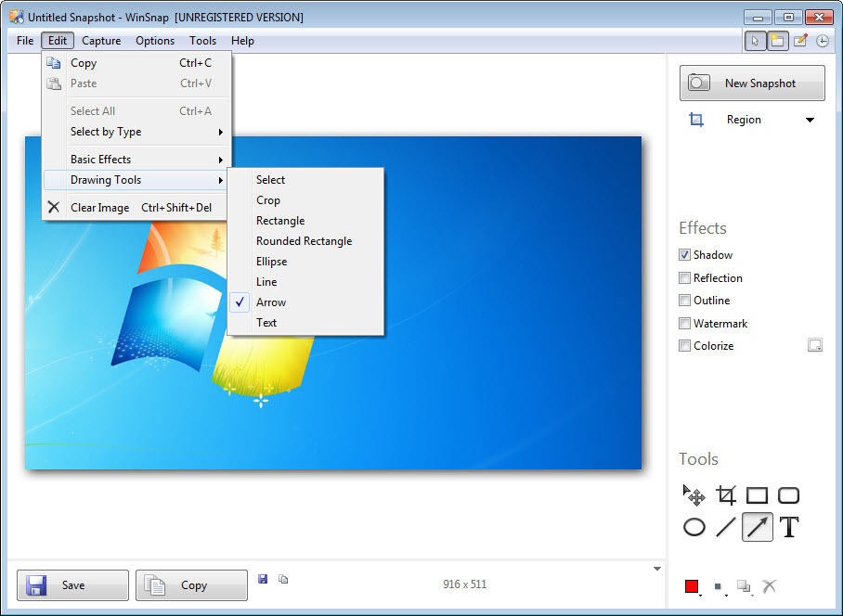Pick the Arrow tool icon in Tools panel
Image resolution: width=843 pixels, height=616 pixels.
[x=757, y=527]
